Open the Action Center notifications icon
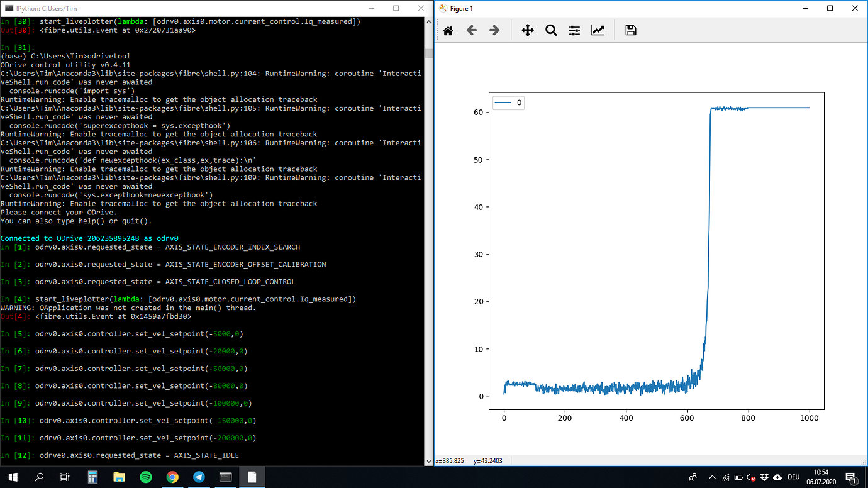Viewport: 868px width, 488px height. [850, 477]
